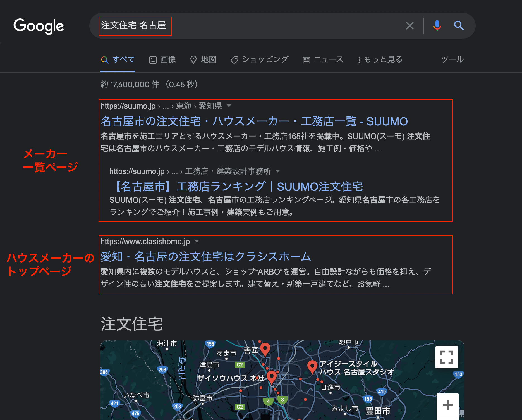This screenshot has width=522, height=420.
Task: Click the 豊田市 label on map
Action: 378,411
